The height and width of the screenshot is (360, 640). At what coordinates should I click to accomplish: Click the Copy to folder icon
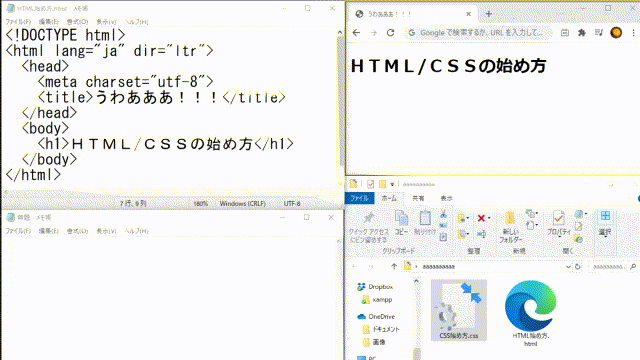[461, 234]
